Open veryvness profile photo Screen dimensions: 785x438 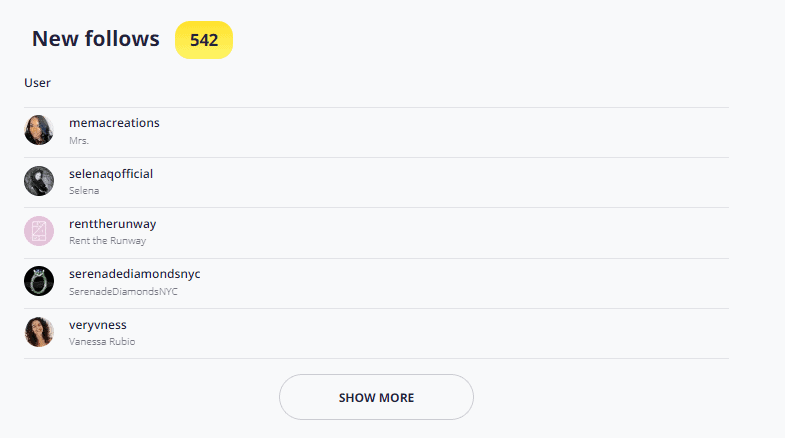pos(39,331)
